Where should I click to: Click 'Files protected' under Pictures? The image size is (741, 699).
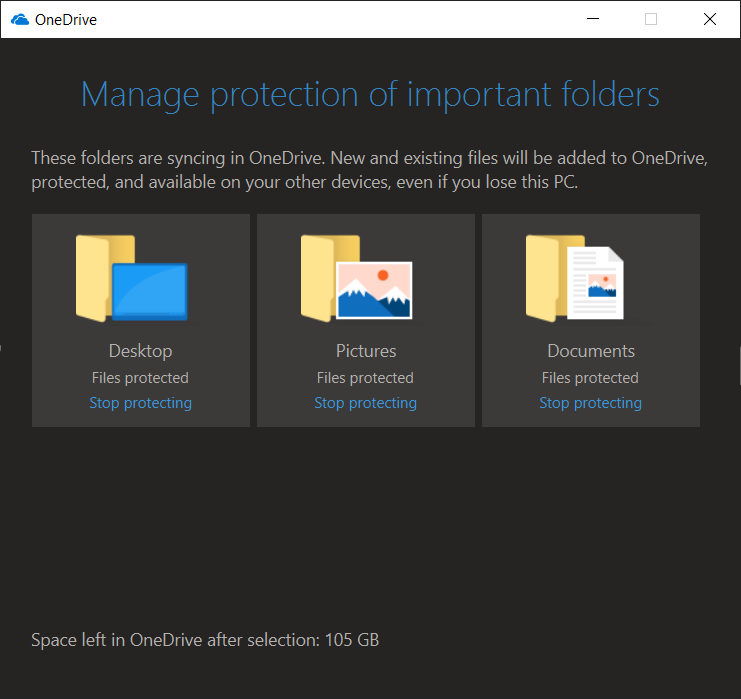click(365, 378)
